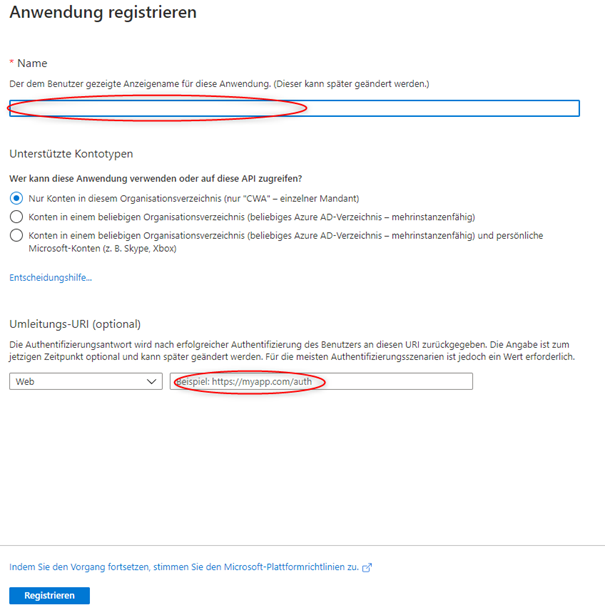Click the 'Name' field label

click(x=33, y=63)
